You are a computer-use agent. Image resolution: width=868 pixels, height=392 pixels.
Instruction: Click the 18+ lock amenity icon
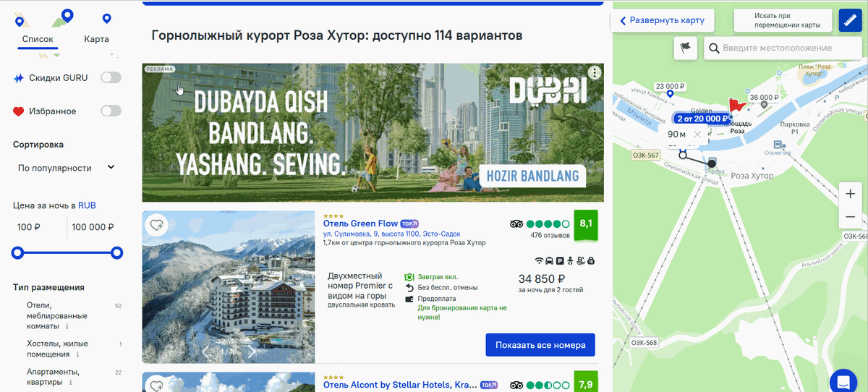(x=590, y=260)
